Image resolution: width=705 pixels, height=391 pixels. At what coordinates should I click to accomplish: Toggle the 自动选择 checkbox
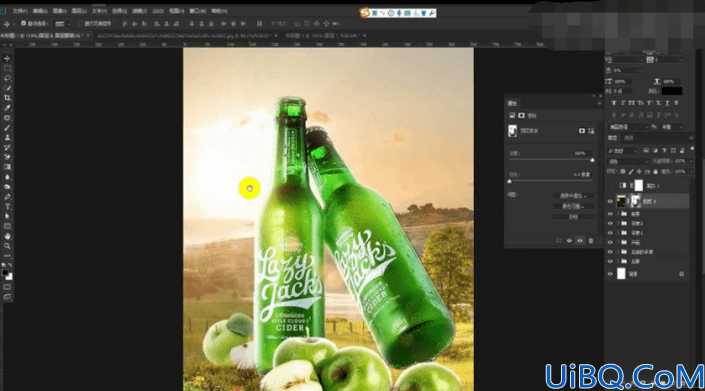23,23
